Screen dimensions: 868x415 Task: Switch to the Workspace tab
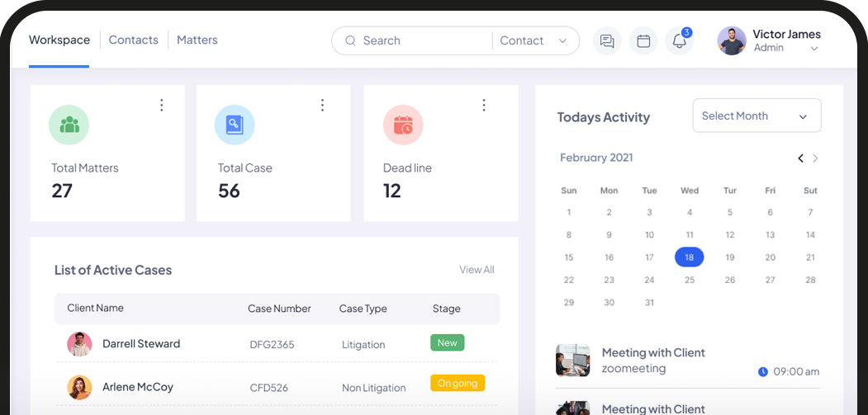(59, 40)
